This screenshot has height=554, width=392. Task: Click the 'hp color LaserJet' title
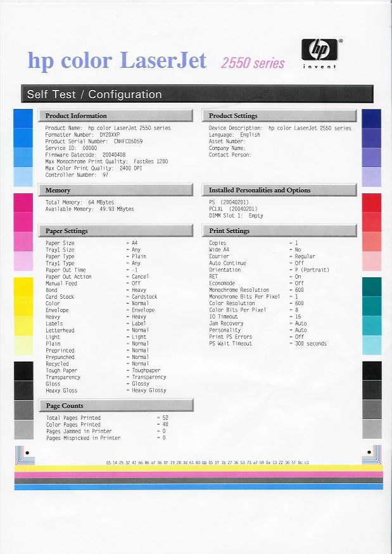tap(117, 60)
